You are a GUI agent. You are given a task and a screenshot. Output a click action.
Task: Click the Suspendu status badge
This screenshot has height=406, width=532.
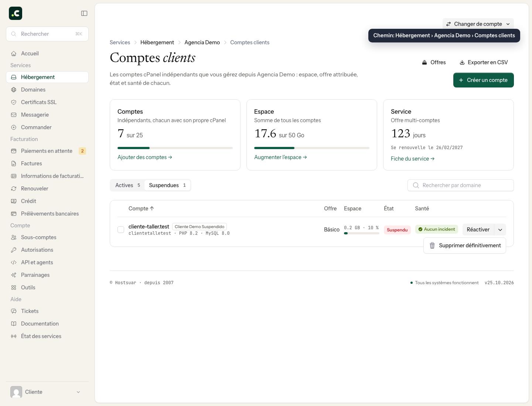(x=397, y=230)
